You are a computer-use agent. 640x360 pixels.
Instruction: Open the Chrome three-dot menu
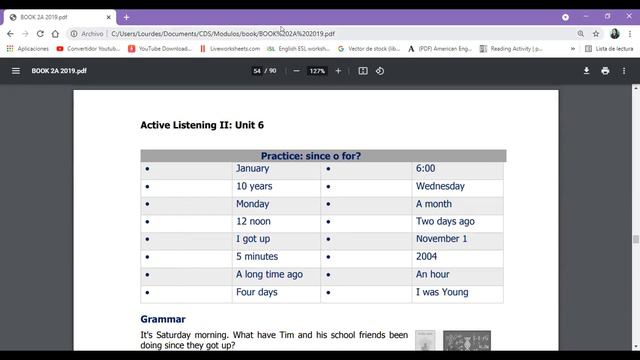point(630,34)
